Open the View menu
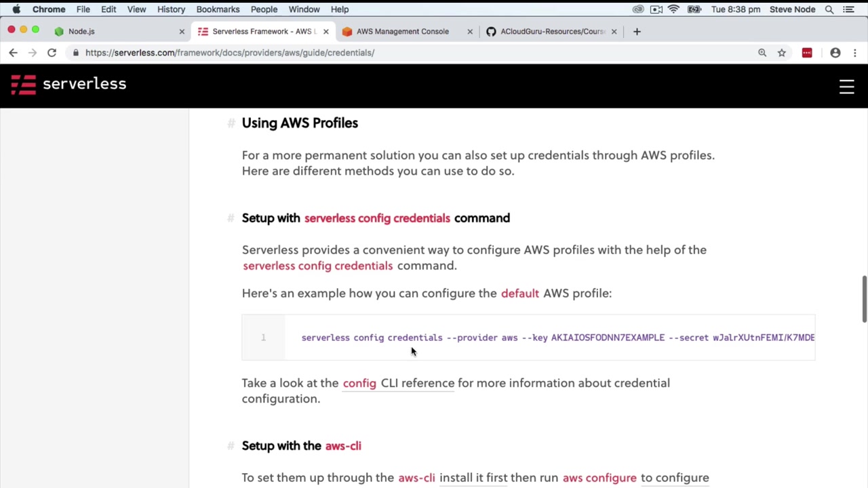Image resolution: width=868 pixels, height=488 pixels. pos(136,9)
